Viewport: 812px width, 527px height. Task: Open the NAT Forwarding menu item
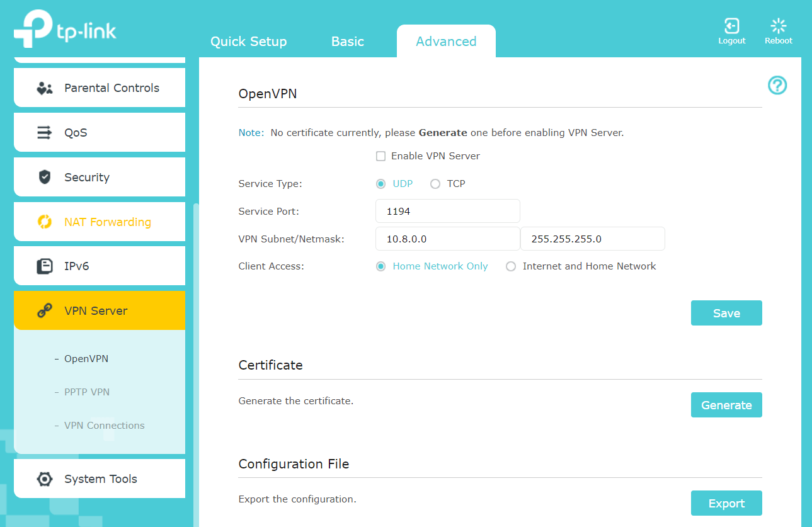pyautogui.click(x=100, y=222)
